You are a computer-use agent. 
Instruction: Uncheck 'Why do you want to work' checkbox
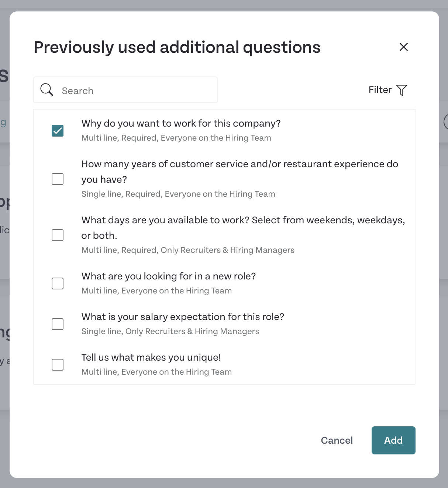[58, 131]
